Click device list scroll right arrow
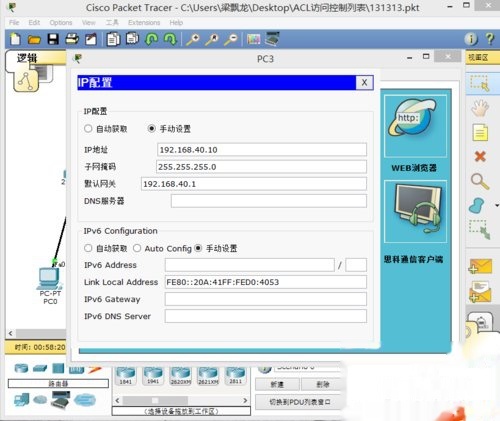Screen dimensions: 500x421 (245, 400)
